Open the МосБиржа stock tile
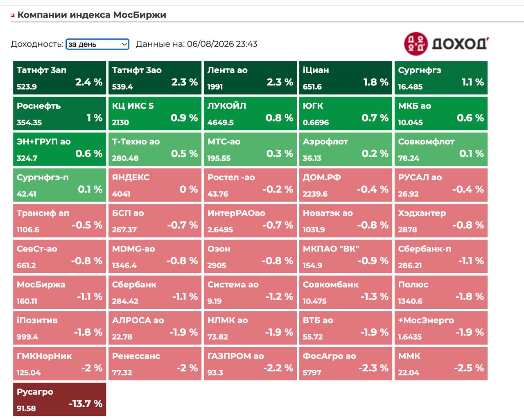524x420 pixels. pyautogui.click(x=59, y=292)
